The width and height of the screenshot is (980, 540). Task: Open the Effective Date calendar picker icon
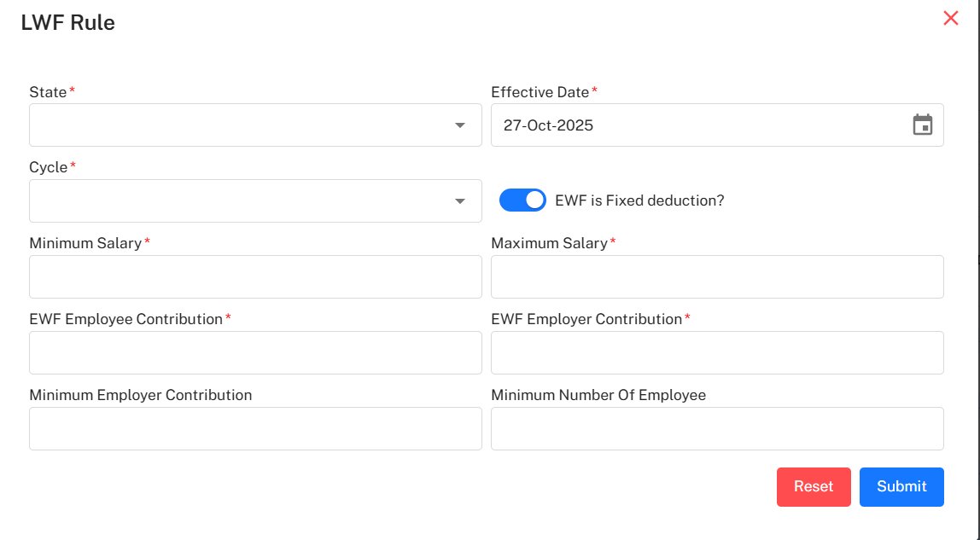922,125
